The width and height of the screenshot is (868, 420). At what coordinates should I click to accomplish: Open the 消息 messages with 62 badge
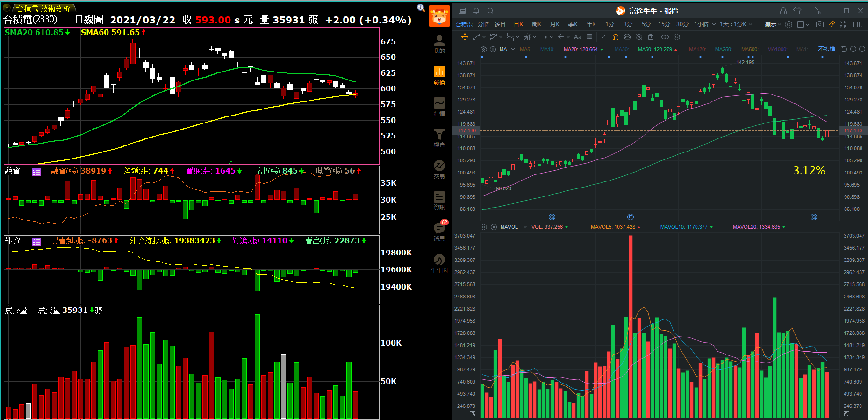tap(439, 232)
